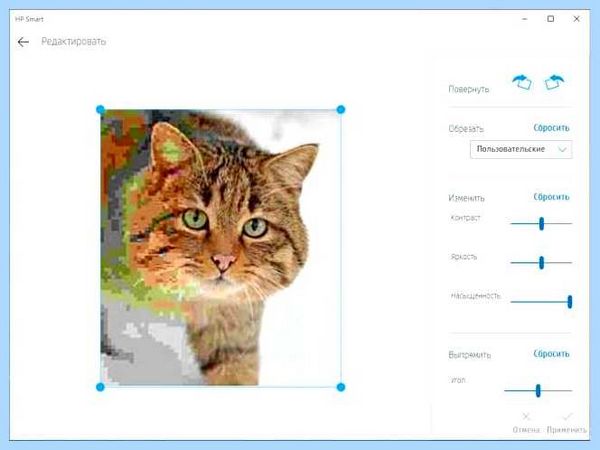Click the Изменить label
Screen dimensions: 600x450
coord(466,198)
